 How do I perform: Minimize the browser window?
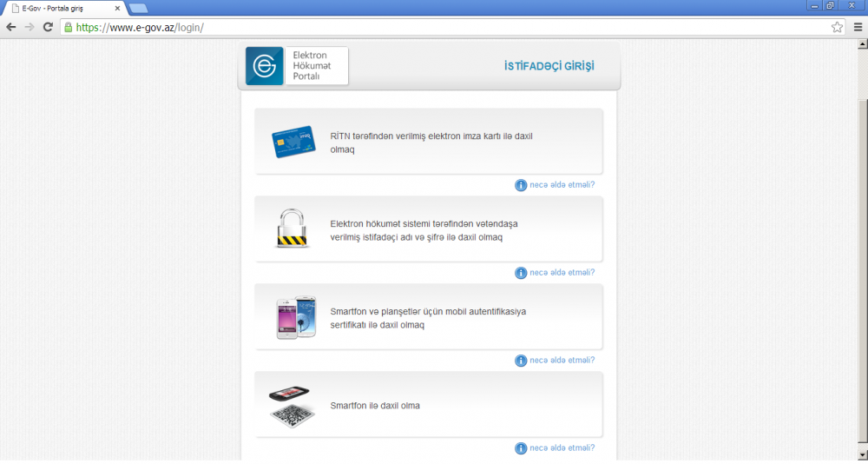click(815, 5)
